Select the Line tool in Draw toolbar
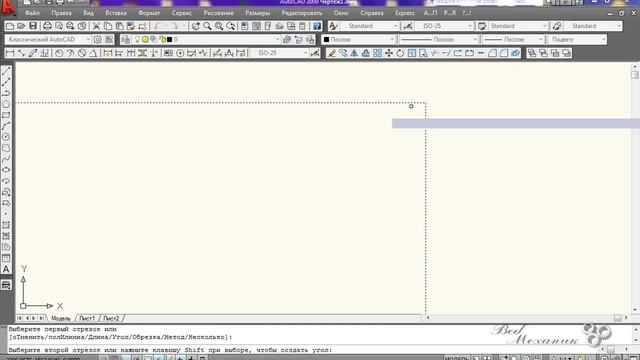Image resolution: width=640 pixels, height=360 pixels. 6,71
